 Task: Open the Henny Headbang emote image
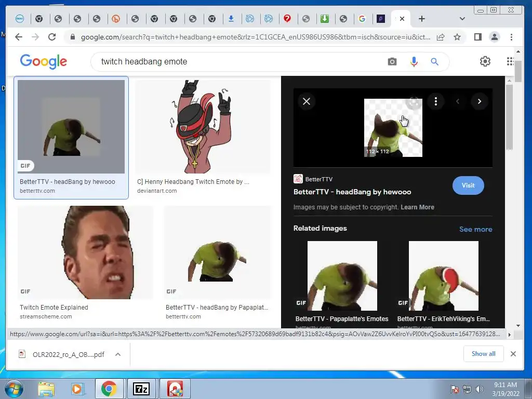[x=203, y=127]
